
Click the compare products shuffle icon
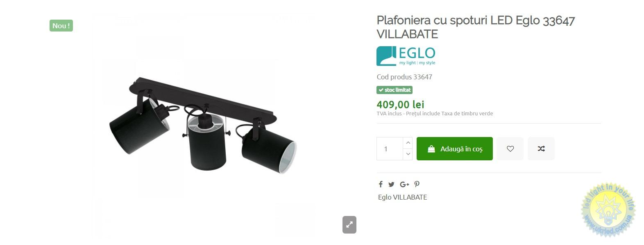(x=541, y=149)
